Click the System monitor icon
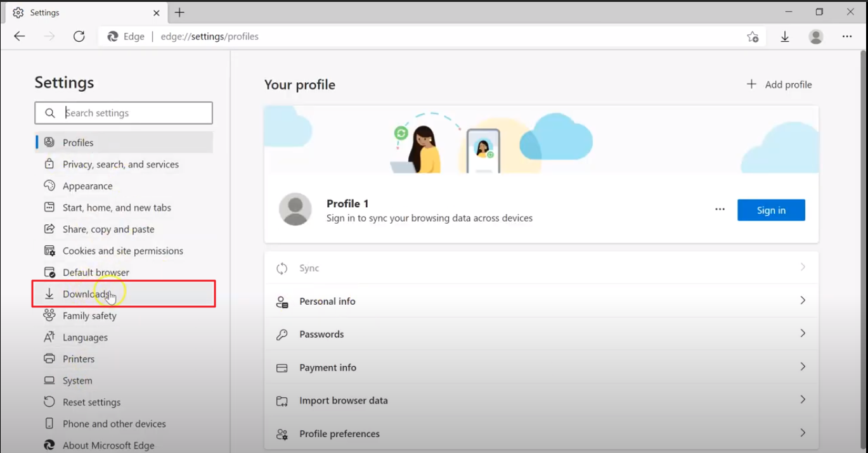Image resolution: width=868 pixels, height=453 pixels. [49, 381]
